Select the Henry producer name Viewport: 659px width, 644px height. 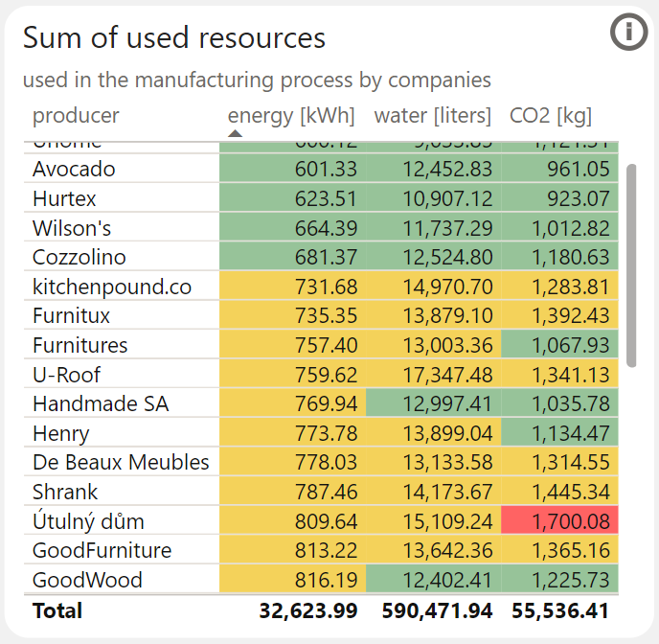[61, 433]
